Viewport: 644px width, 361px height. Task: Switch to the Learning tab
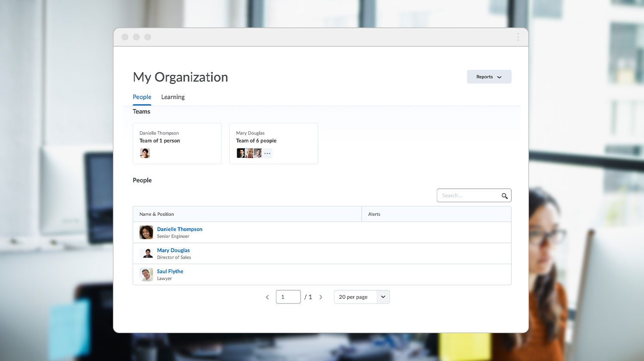[x=173, y=97]
